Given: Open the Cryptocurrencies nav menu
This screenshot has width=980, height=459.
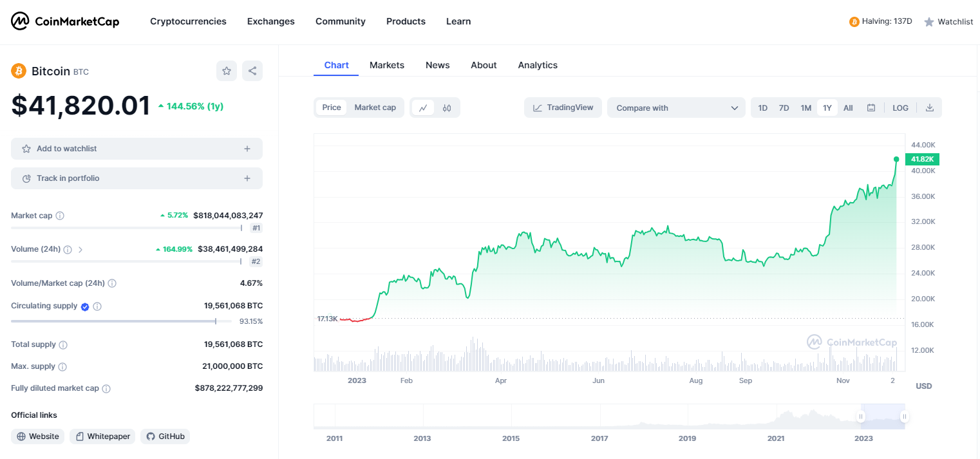Looking at the screenshot, I should pyautogui.click(x=188, y=21).
